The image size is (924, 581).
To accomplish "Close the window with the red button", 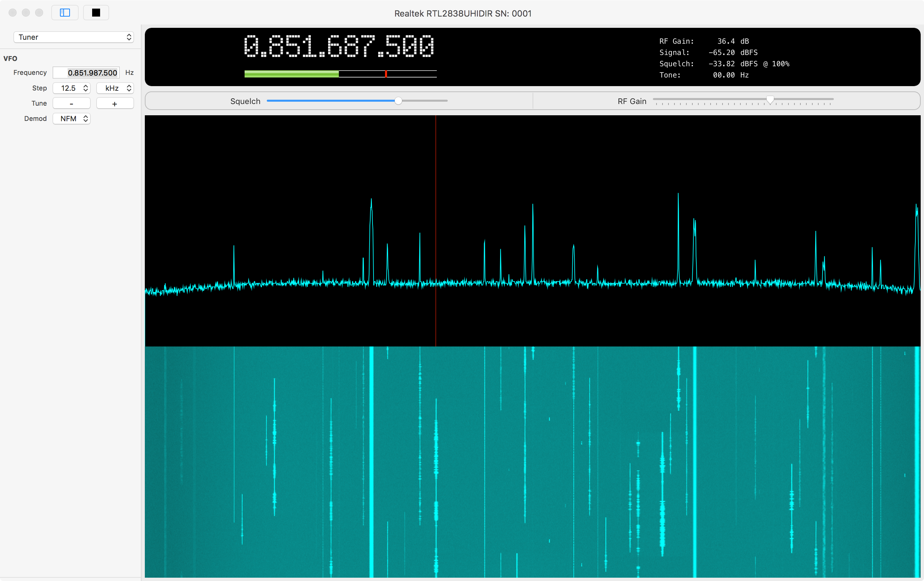I will (x=13, y=13).
